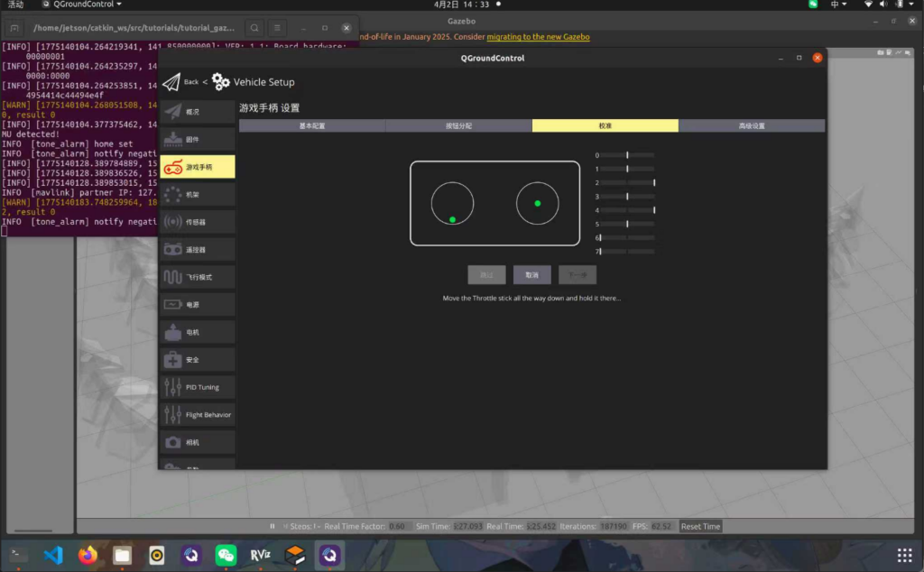Open PID Tuning in the sidebar

point(197,387)
